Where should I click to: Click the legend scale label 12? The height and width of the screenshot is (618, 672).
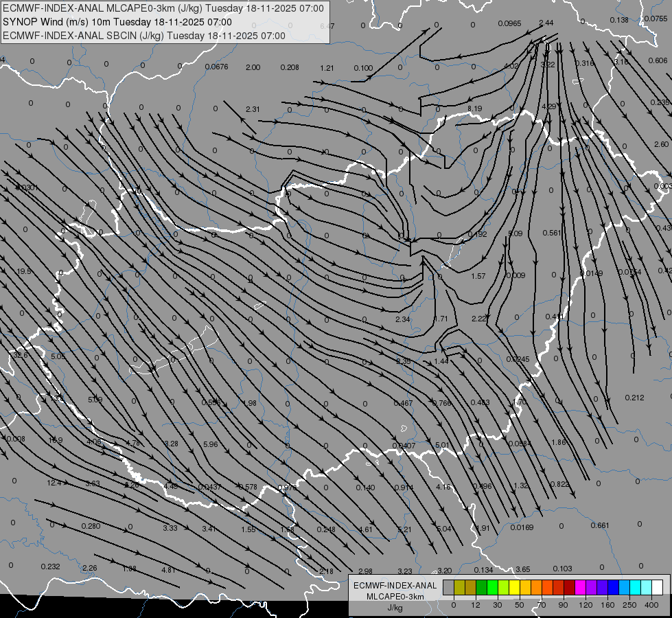[x=475, y=605]
